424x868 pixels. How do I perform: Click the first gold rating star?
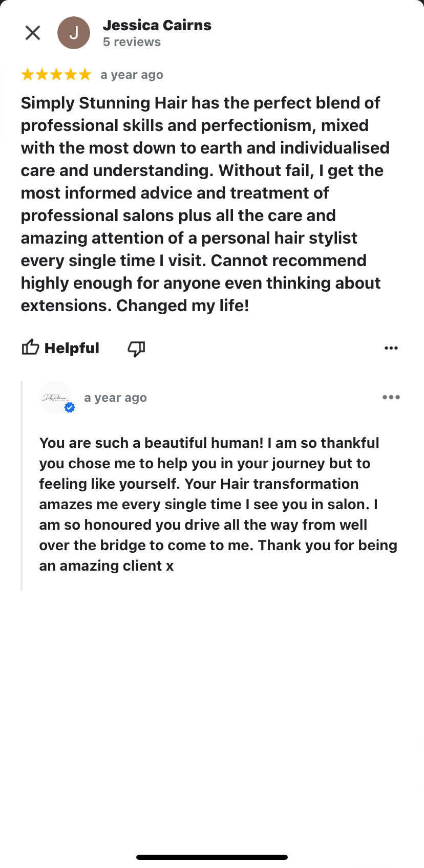pos(28,75)
